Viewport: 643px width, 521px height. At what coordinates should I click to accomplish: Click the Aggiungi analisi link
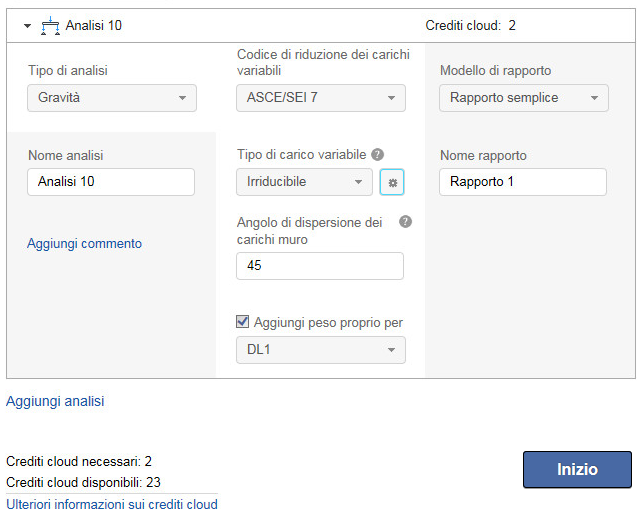pyautogui.click(x=55, y=401)
